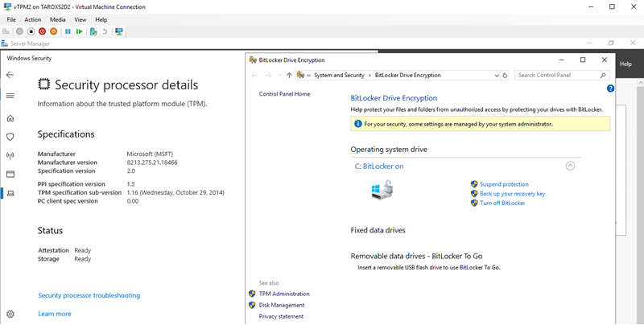
Task: Click Turn off BitLocker link
Action: (x=502, y=203)
